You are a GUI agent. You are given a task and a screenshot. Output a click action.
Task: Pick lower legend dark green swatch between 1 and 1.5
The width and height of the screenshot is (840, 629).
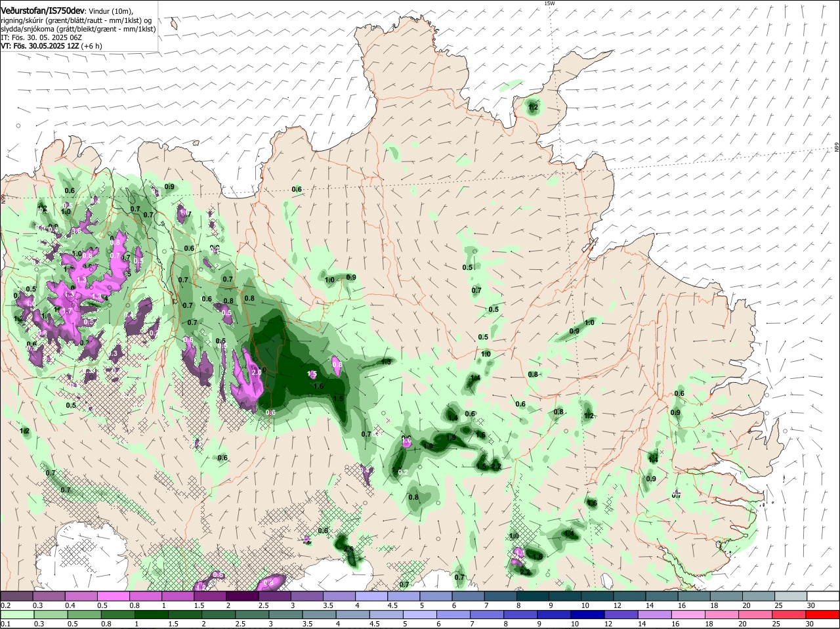coord(151,615)
